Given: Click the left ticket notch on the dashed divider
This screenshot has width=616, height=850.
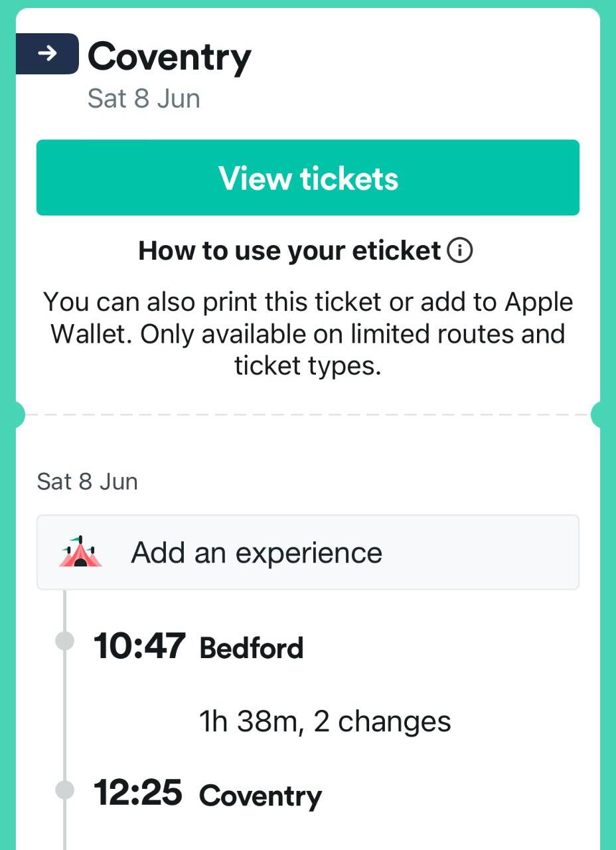Looking at the screenshot, I should point(18,415).
